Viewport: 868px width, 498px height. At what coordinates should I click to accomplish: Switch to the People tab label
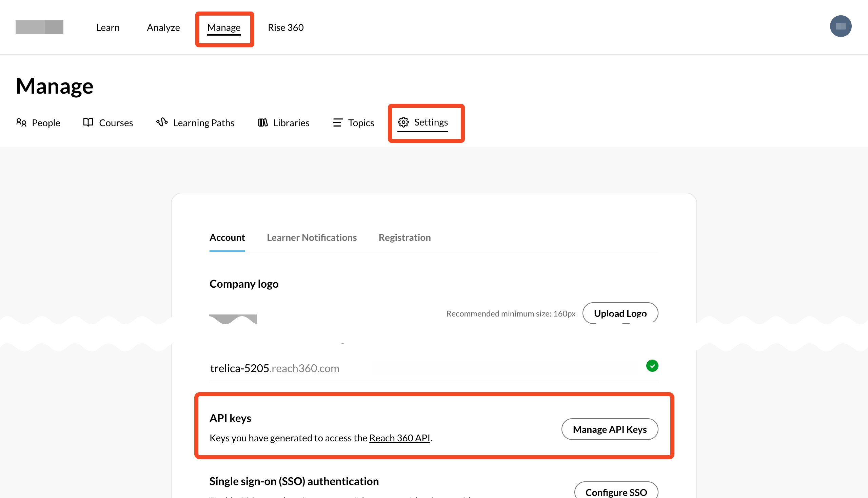coord(46,123)
